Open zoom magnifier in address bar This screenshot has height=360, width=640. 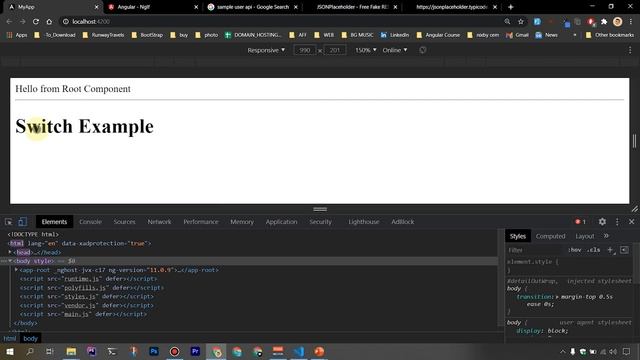point(507,22)
